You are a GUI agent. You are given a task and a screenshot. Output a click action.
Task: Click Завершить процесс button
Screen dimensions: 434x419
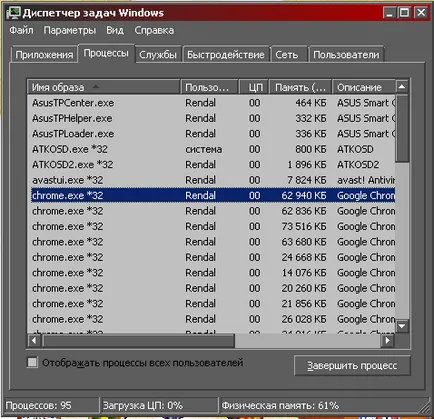tap(352, 366)
